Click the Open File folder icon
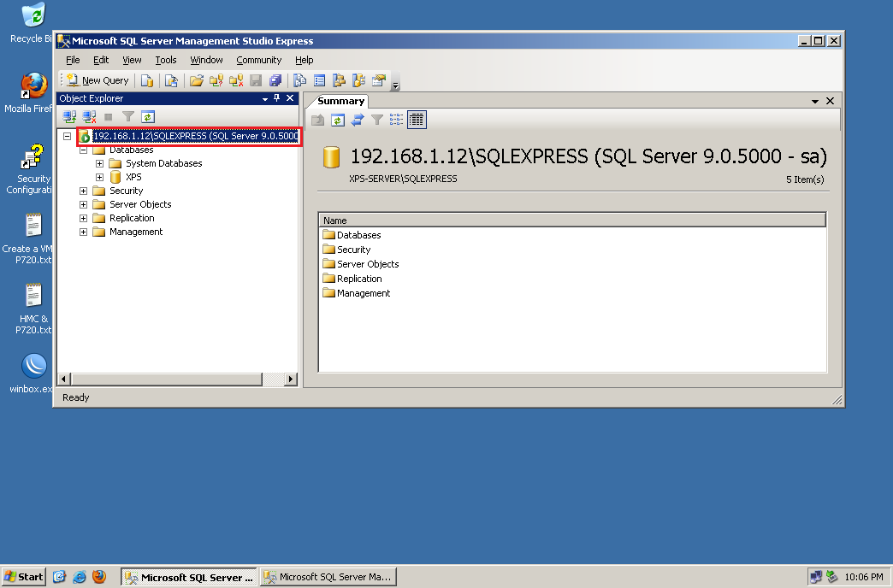This screenshot has height=588, width=893. pyautogui.click(x=197, y=81)
